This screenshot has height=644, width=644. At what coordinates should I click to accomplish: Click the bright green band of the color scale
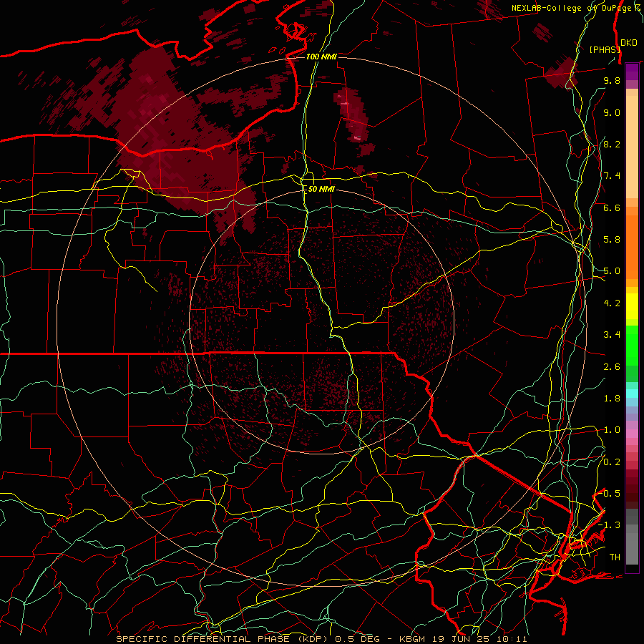(632, 345)
